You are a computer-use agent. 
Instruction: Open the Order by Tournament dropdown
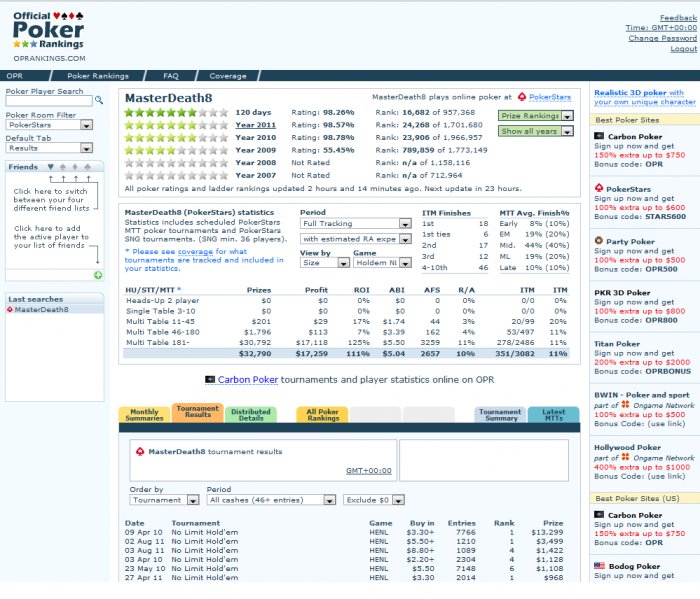coord(164,500)
